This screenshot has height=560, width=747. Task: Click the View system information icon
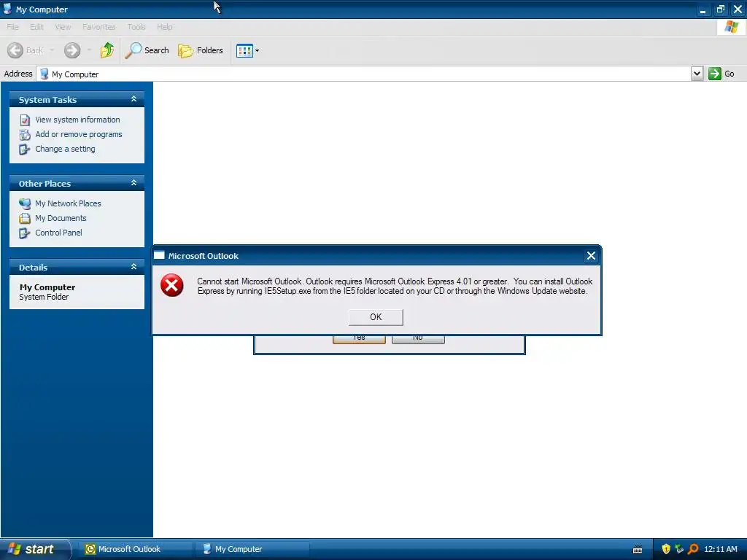[x=25, y=120]
